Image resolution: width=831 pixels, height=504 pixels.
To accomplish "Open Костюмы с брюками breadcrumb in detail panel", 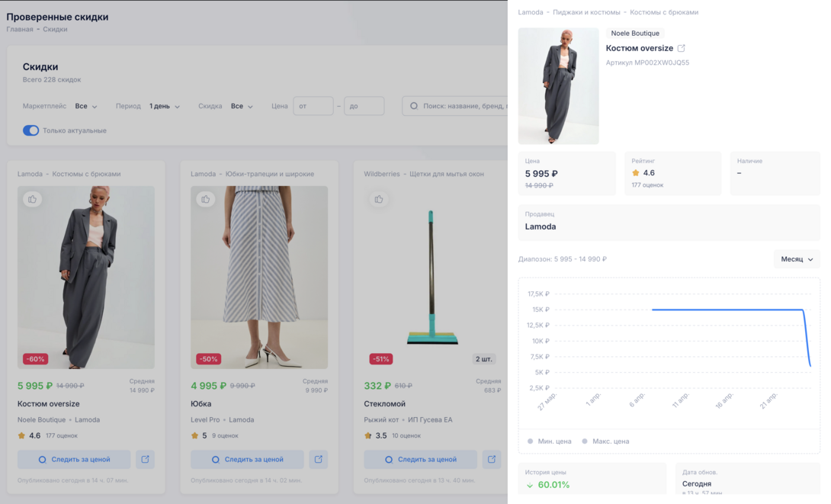I will [x=664, y=12].
